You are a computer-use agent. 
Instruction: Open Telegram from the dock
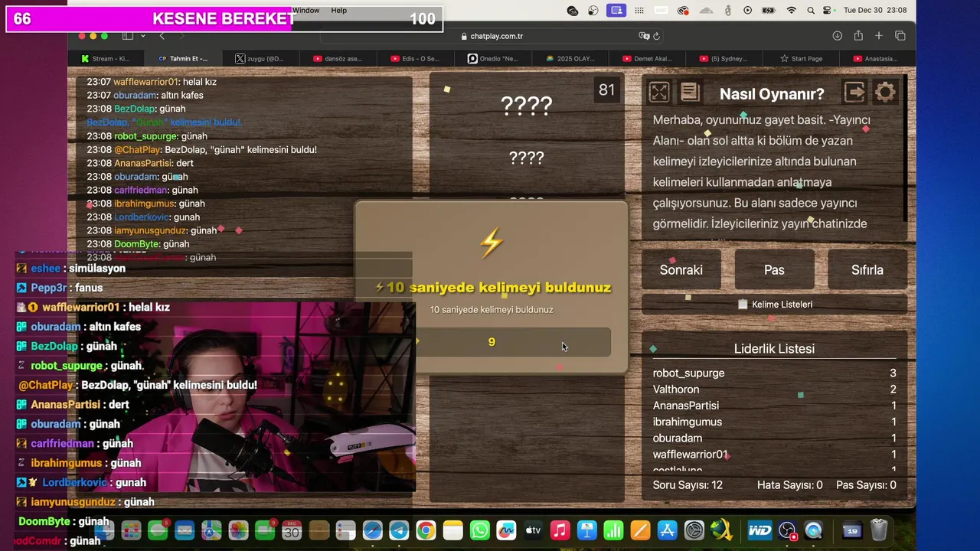(399, 530)
